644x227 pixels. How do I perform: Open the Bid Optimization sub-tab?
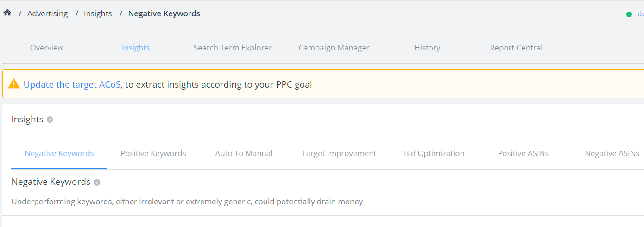[434, 153]
